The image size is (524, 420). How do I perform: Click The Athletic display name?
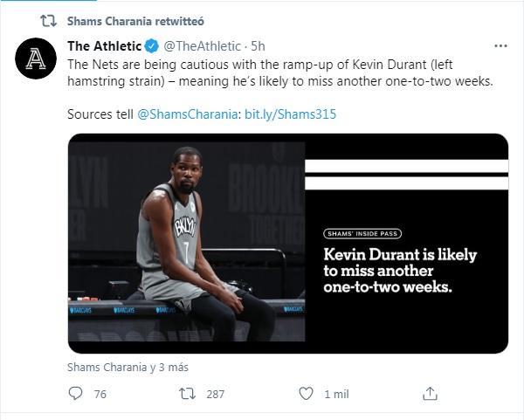(104, 46)
